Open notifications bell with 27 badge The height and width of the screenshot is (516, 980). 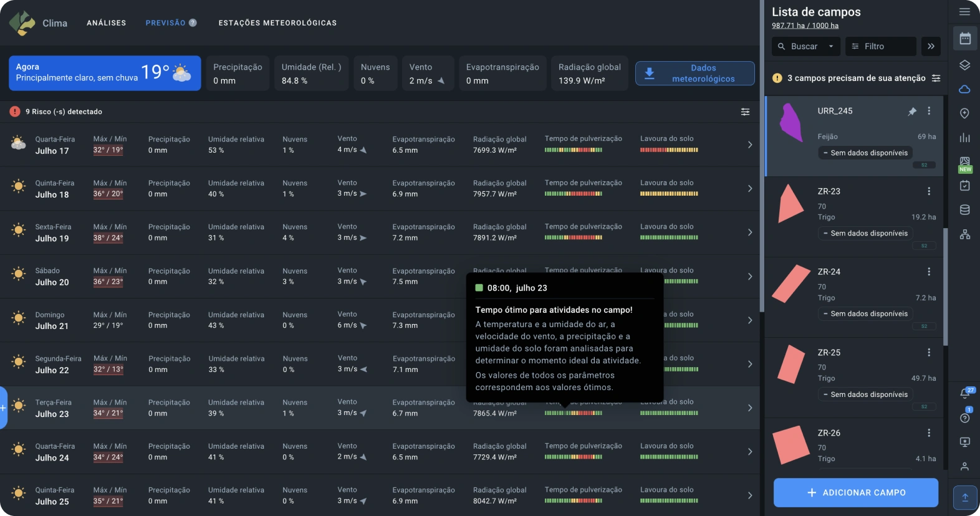(x=964, y=393)
